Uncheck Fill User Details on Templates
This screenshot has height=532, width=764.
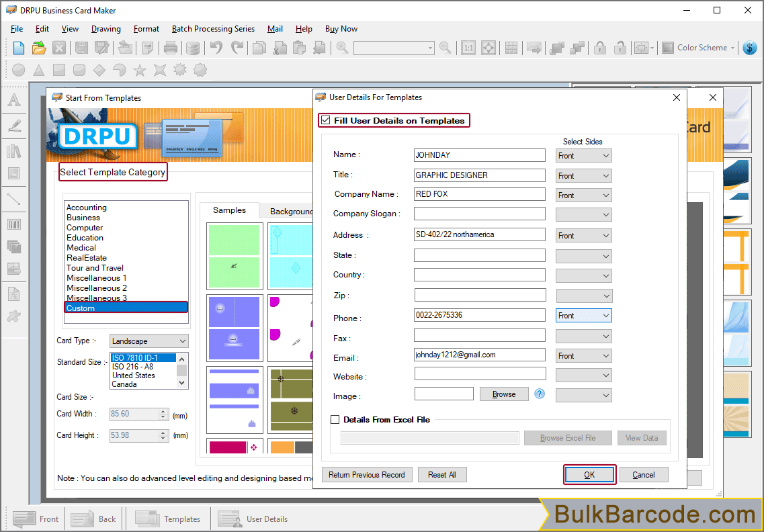[x=326, y=120]
